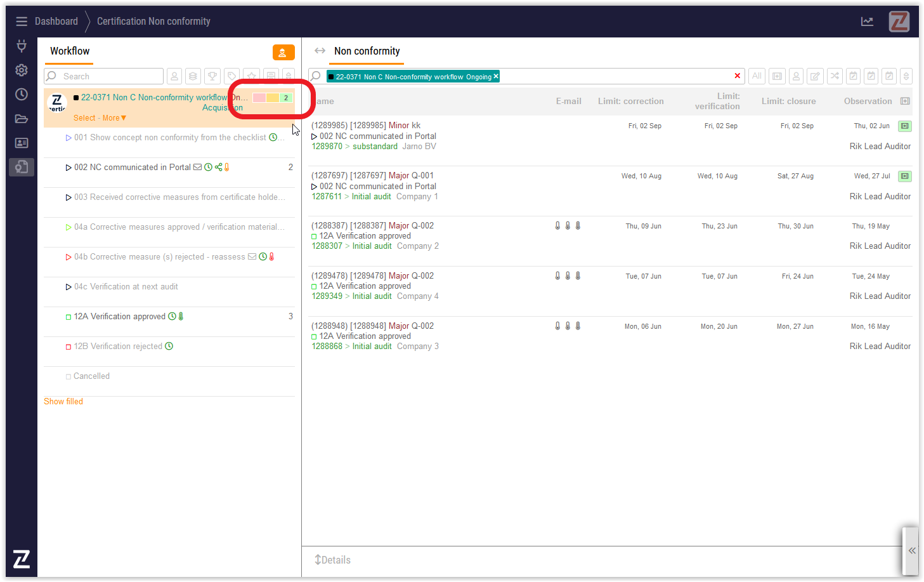Image resolution: width=924 pixels, height=582 pixels.
Task: Open the chart icon in the top bar
Action: pyautogui.click(x=867, y=22)
